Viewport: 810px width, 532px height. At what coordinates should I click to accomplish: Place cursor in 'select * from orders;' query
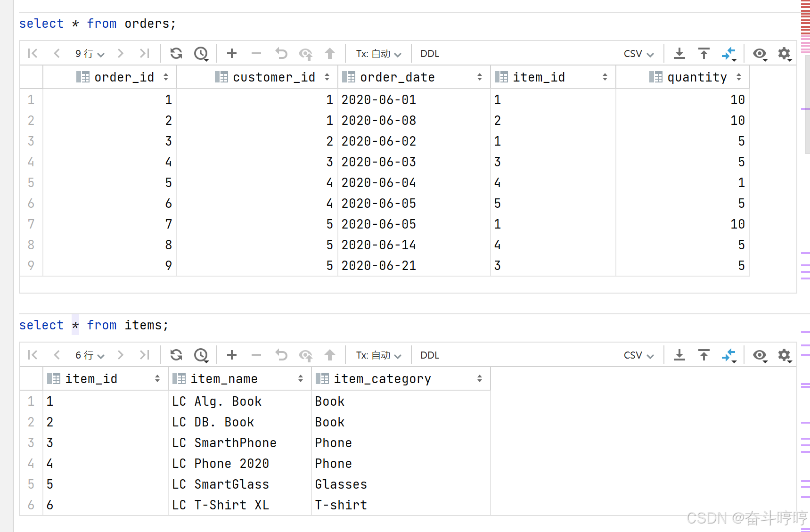(97, 24)
